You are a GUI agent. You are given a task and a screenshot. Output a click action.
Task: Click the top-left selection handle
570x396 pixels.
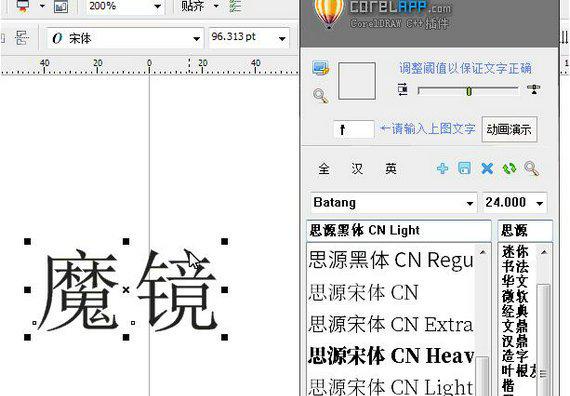(28, 241)
